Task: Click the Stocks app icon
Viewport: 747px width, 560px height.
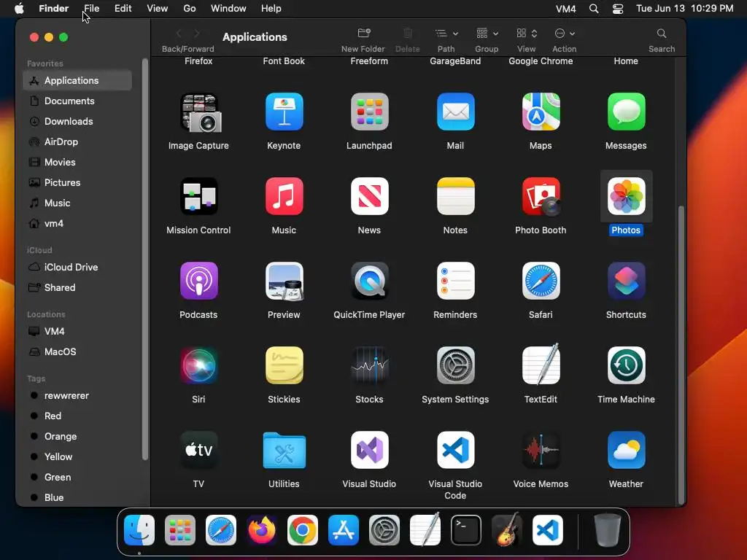Action: click(x=370, y=366)
